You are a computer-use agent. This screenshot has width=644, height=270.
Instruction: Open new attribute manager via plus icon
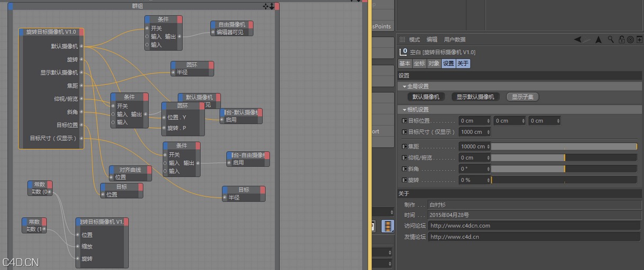point(639,39)
